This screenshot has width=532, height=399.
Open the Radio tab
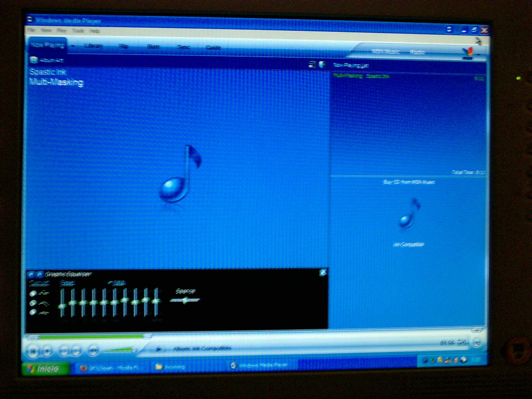(418, 52)
